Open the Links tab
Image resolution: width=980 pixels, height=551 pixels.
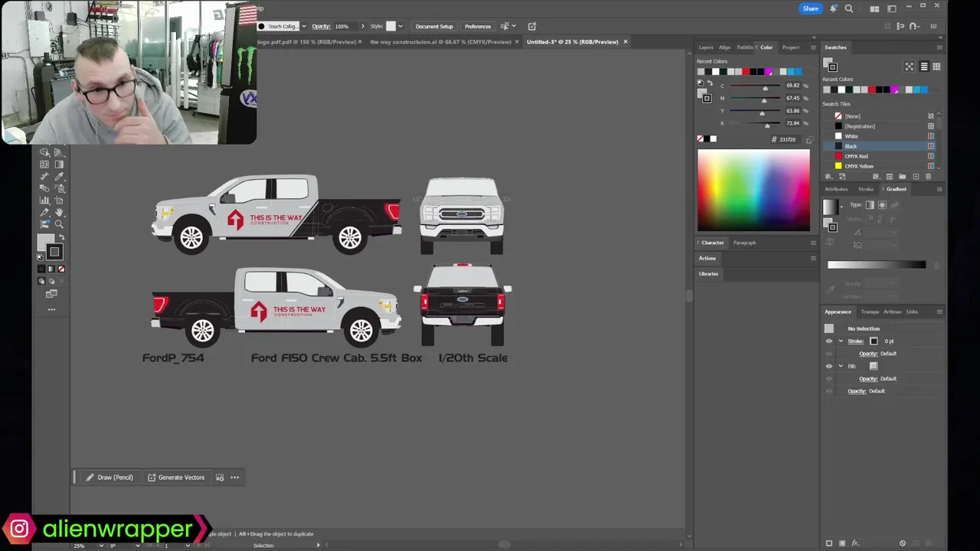click(x=912, y=311)
